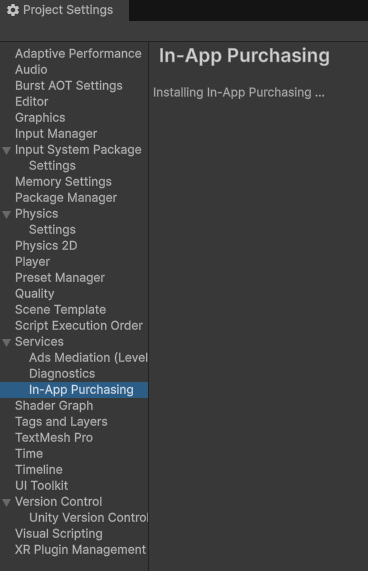Select Physics 2D settings
Image resolution: width=368 pixels, height=571 pixels.
46,246
